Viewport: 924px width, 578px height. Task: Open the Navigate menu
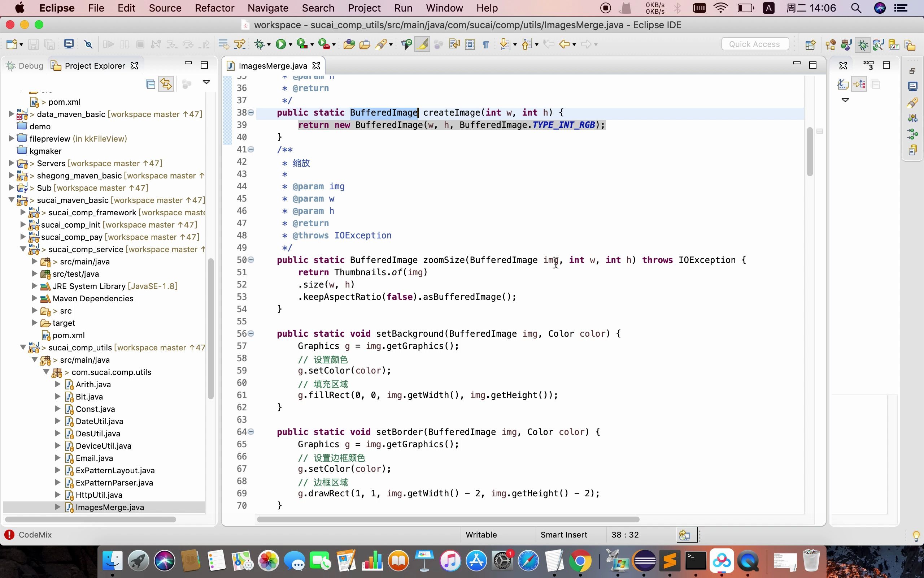pyautogui.click(x=268, y=8)
